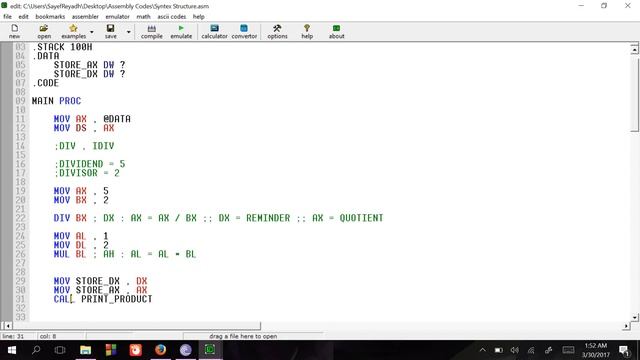Create a new file with the new icon

click(x=15, y=31)
